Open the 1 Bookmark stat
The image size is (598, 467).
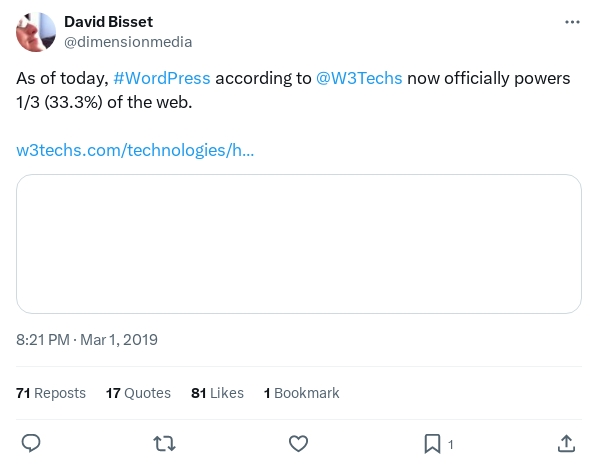pos(301,393)
